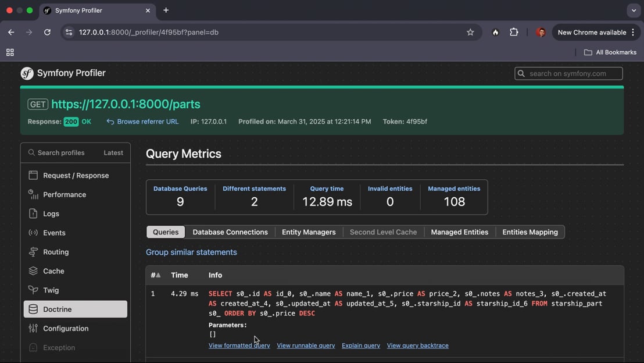The image size is (644, 363).
Task: Select the Events panel icon
Action: (x=33, y=233)
